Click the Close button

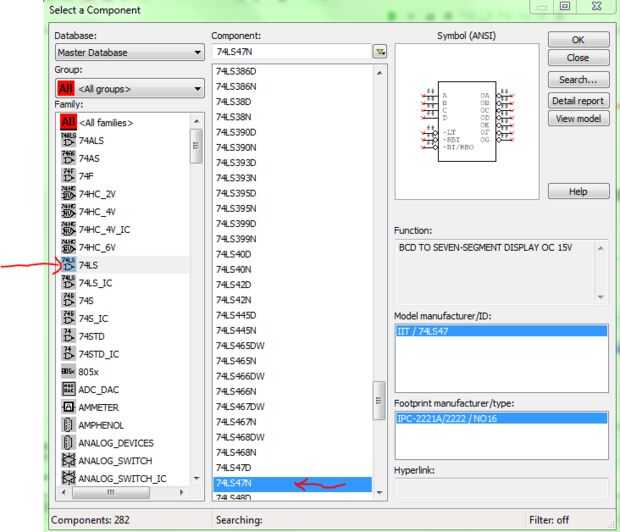(x=578, y=58)
